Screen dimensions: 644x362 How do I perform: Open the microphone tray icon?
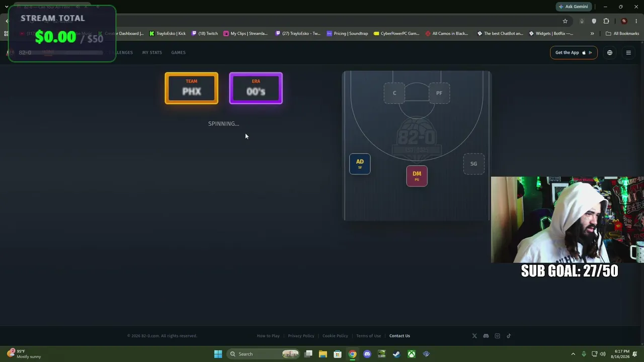click(x=584, y=354)
